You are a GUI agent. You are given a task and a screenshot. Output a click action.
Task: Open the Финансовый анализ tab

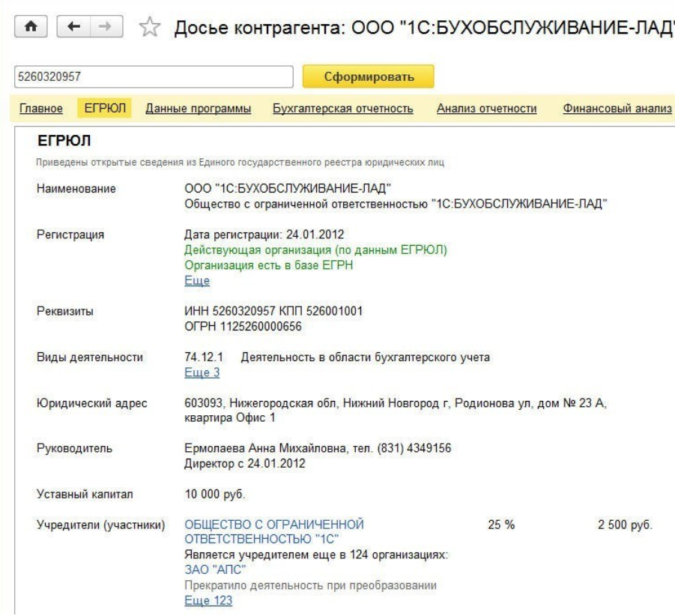click(x=618, y=108)
